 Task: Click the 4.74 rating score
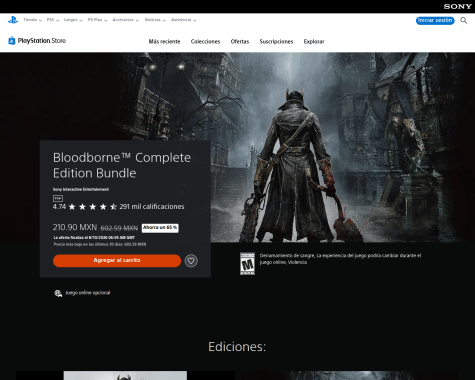click(59, 207)
